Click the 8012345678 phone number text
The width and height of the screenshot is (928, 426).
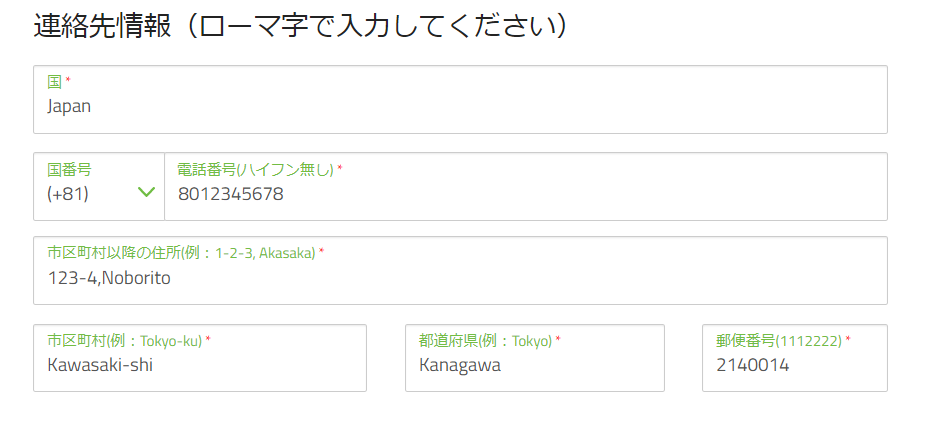pyautogui.click(x=230, y=194)
